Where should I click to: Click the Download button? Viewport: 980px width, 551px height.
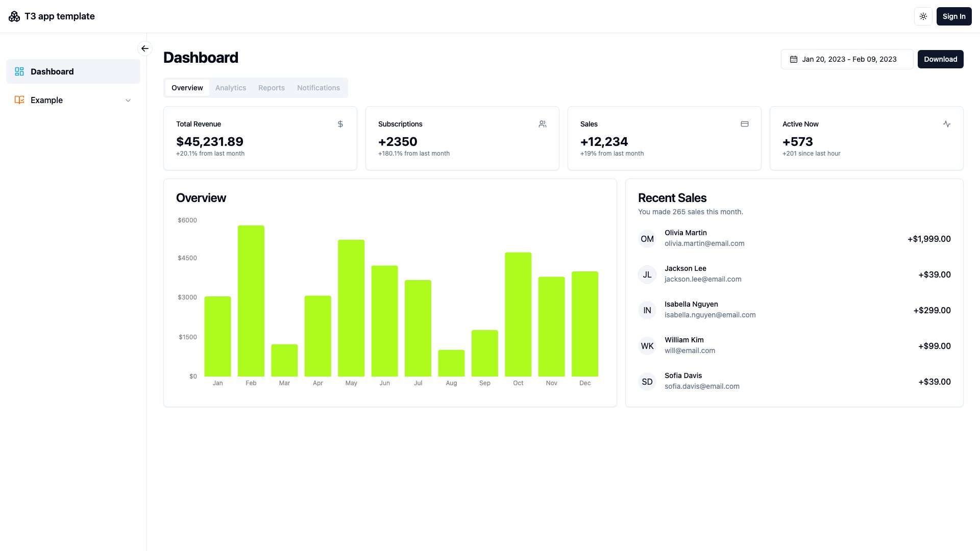coord(941,59)
